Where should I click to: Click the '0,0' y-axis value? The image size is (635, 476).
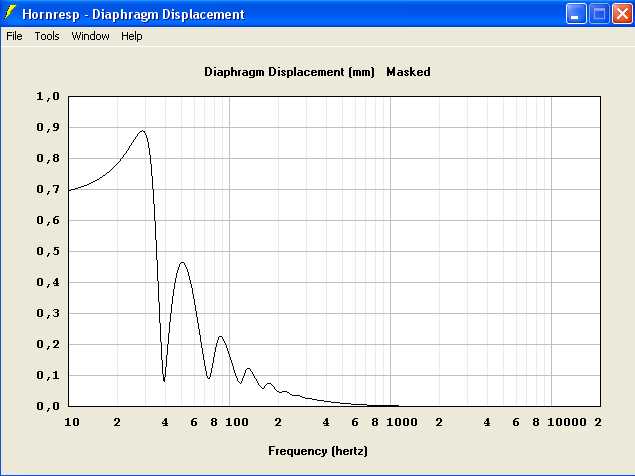click(x=48, y=406)
